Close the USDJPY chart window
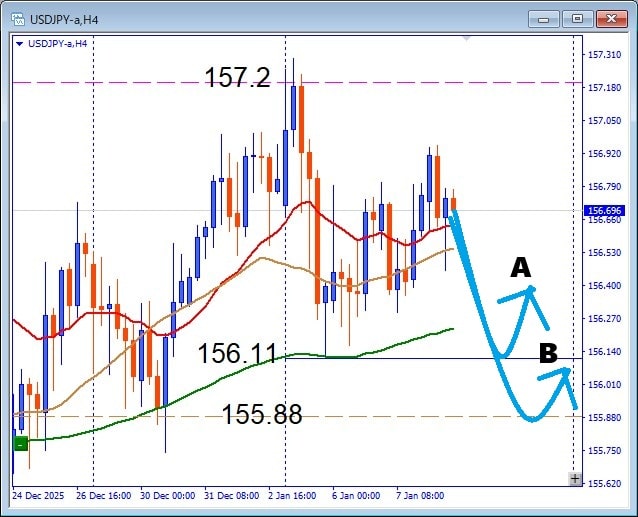The height and width of the screenshot is (517, 638). pos(611,19)
